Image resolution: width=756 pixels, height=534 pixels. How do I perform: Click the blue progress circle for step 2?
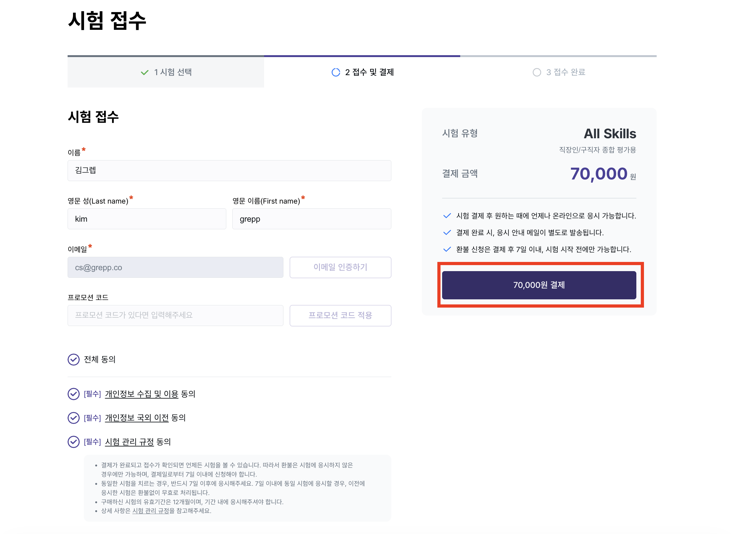point(335,72)
